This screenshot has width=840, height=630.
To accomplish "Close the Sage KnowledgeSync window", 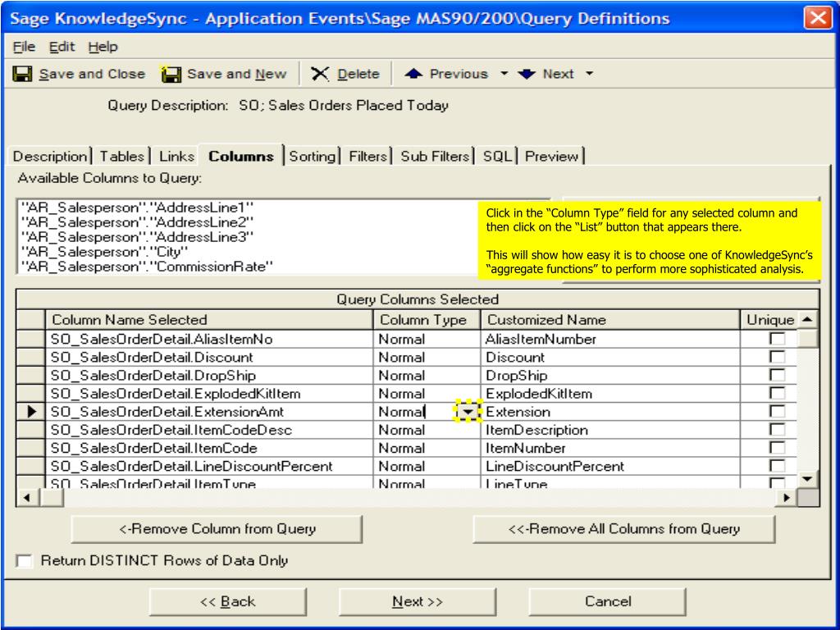I will point(818,18).
